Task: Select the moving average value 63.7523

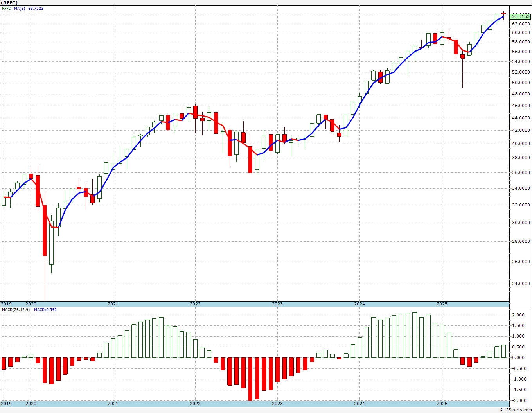Action: tap(36, 8)
